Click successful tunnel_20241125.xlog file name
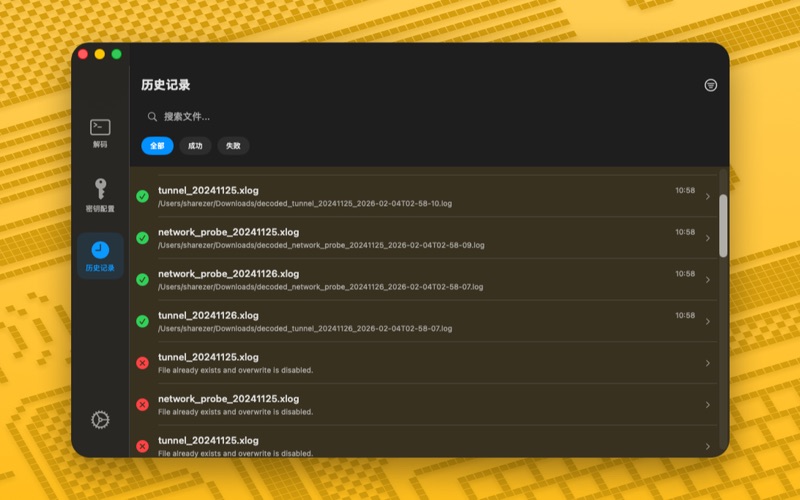The height and width of the screenshot is (500, 800). [x=208, y=190]
